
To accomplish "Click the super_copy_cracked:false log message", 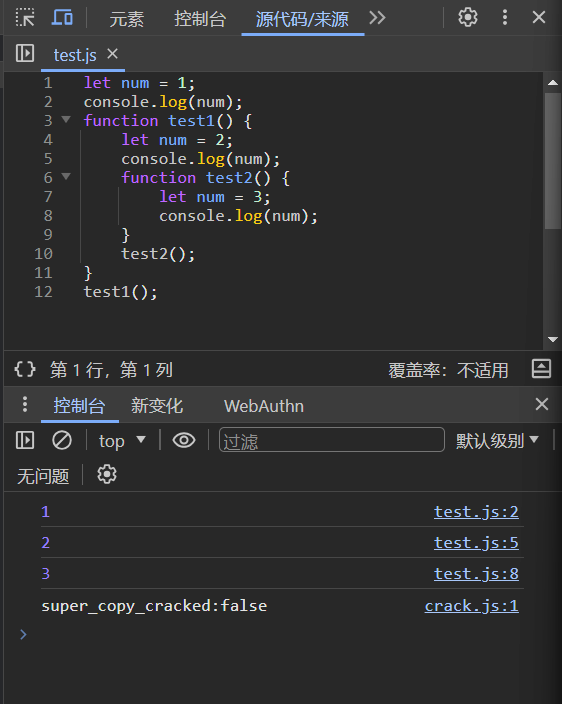I will [154, 606].
